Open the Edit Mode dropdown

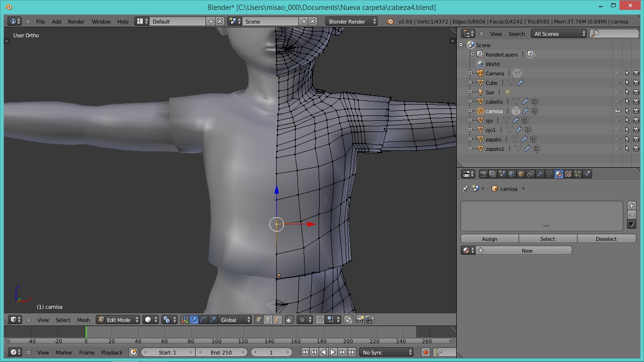[x=118, y=320]
